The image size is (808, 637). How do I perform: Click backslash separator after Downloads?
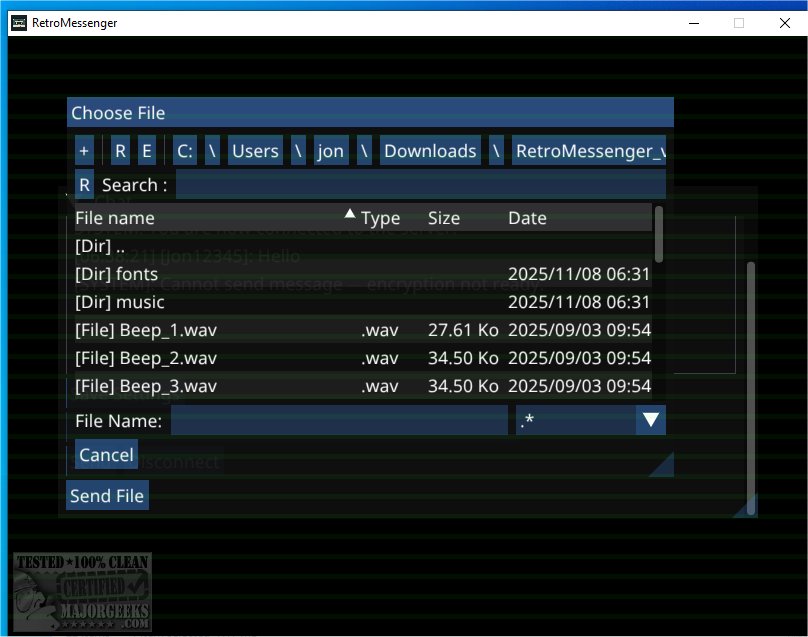(x=496, y=151)
